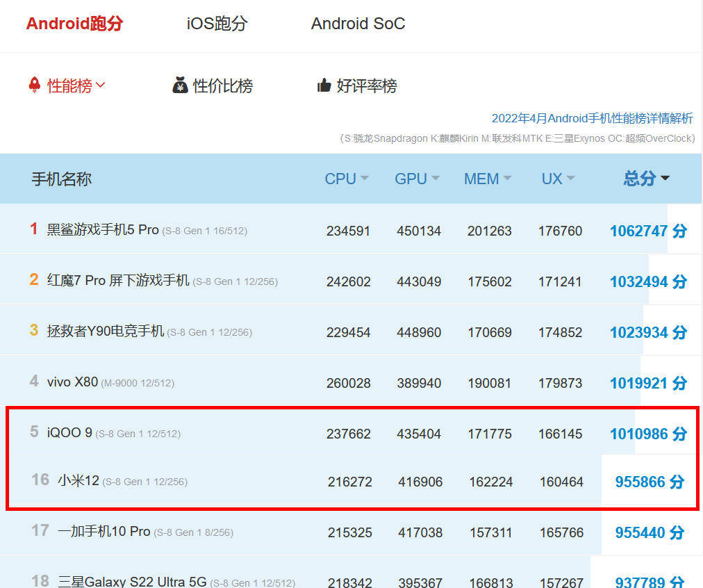Click CPU score 229454
The height and width of the screenshot is (588, 703).
348,332
